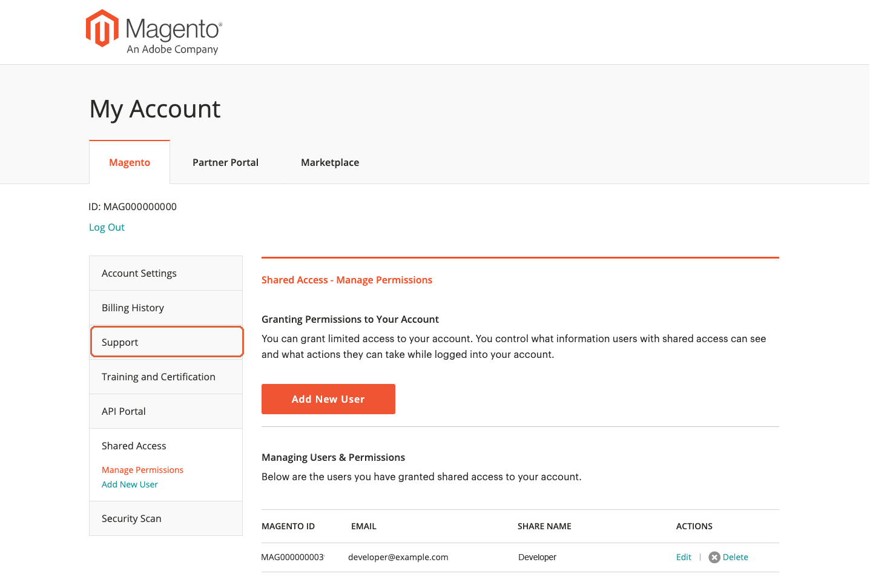Log out of the account
870x588 pixels.
click(x=107, y=227)
